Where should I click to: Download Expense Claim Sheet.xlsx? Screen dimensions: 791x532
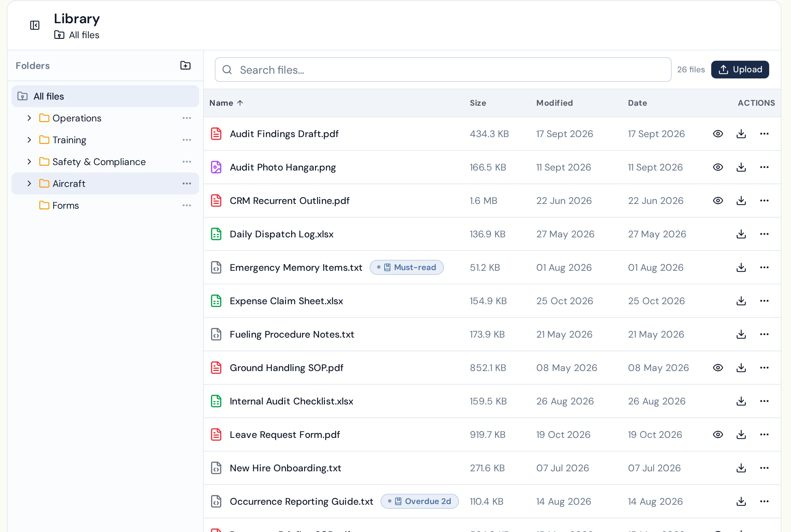coord(741,301)
